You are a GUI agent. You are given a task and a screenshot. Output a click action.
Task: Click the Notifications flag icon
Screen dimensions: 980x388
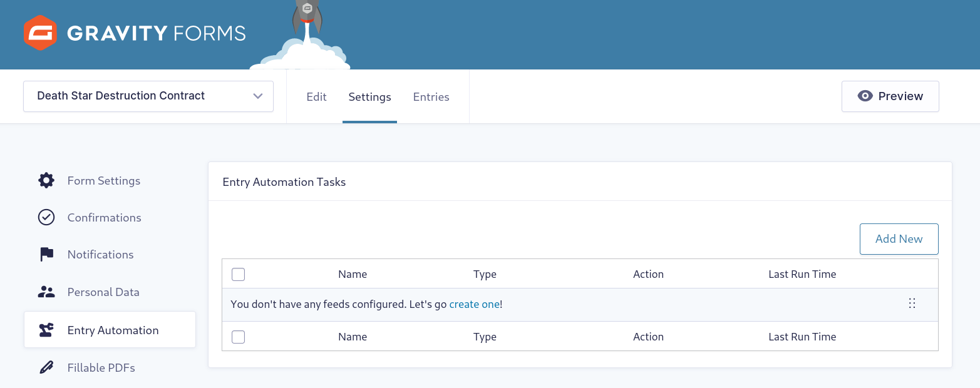46,254
